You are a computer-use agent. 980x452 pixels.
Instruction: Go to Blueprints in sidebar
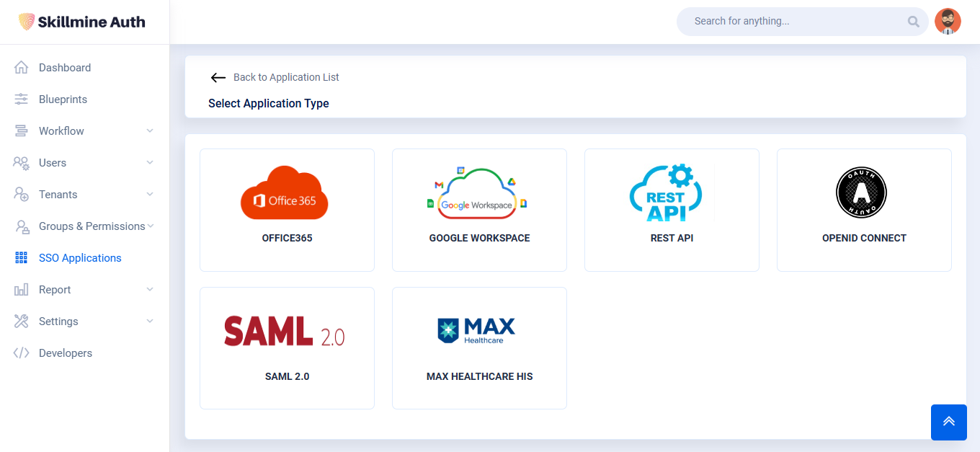pyautogui.click(x=63, y=99)
